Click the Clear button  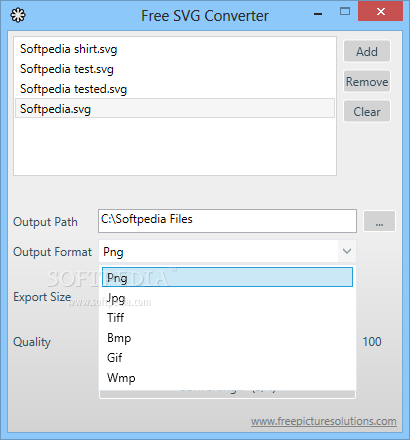click(x=367, y=111)
